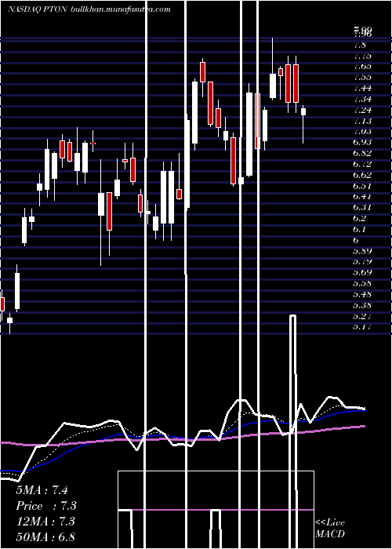
Task: Click the bullkhan.munafasutra.com watermark text
Action: pos(121,9)
